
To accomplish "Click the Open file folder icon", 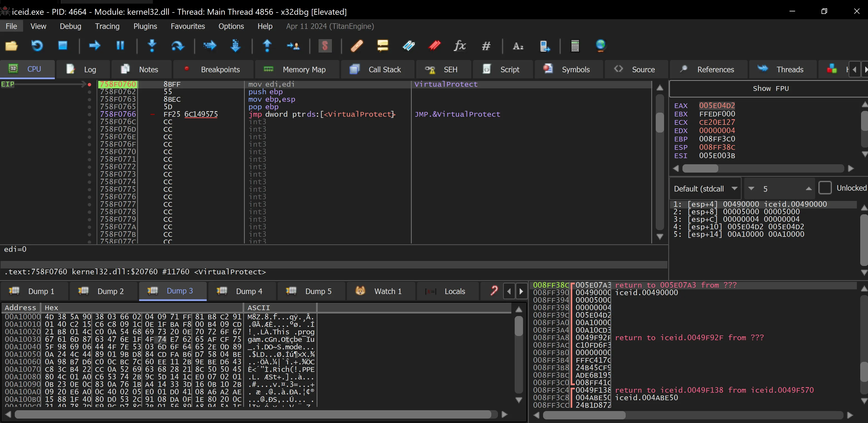I will pos(11,45).
